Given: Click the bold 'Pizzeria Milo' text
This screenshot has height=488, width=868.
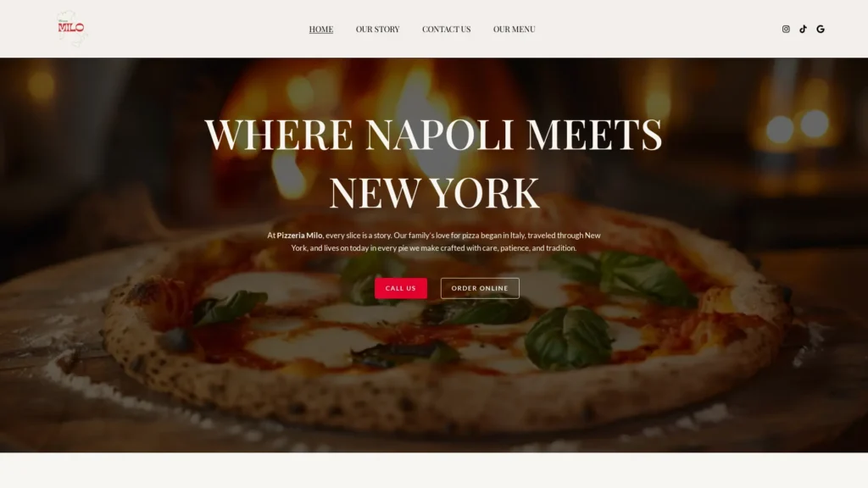Looking at the screenshot, I should [299, 236].
